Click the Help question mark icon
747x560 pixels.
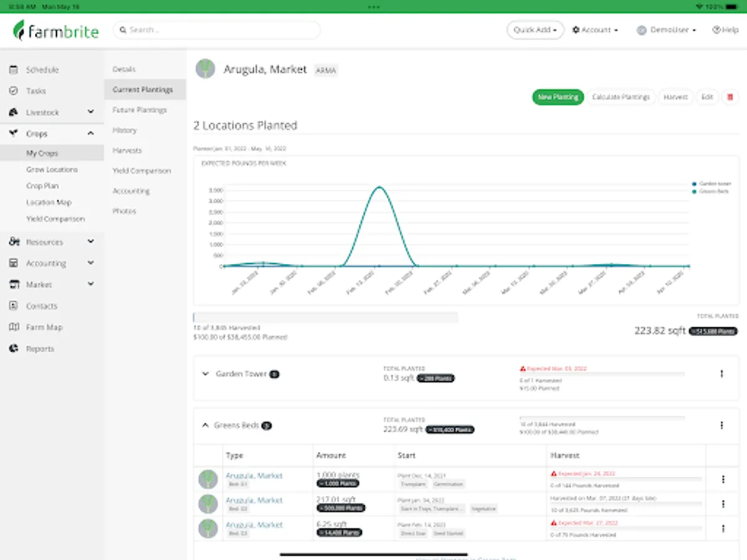[x=716, y=30]
